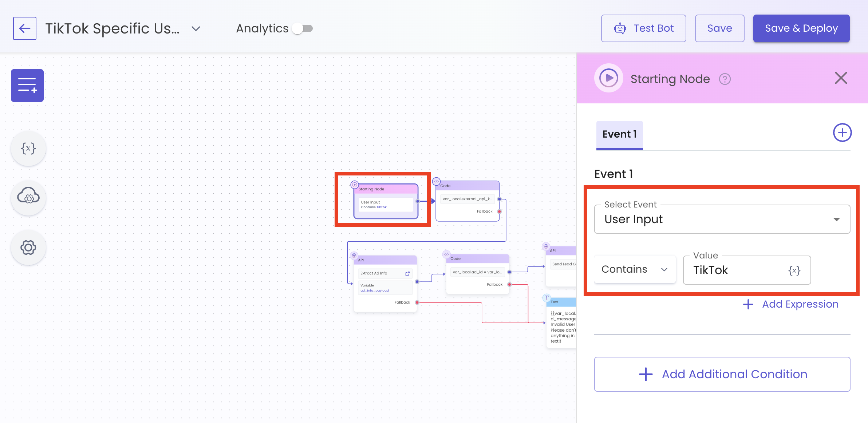868x423 pixels.
Task: Close the Starting Node panel
Action: [x=841, y=78]
